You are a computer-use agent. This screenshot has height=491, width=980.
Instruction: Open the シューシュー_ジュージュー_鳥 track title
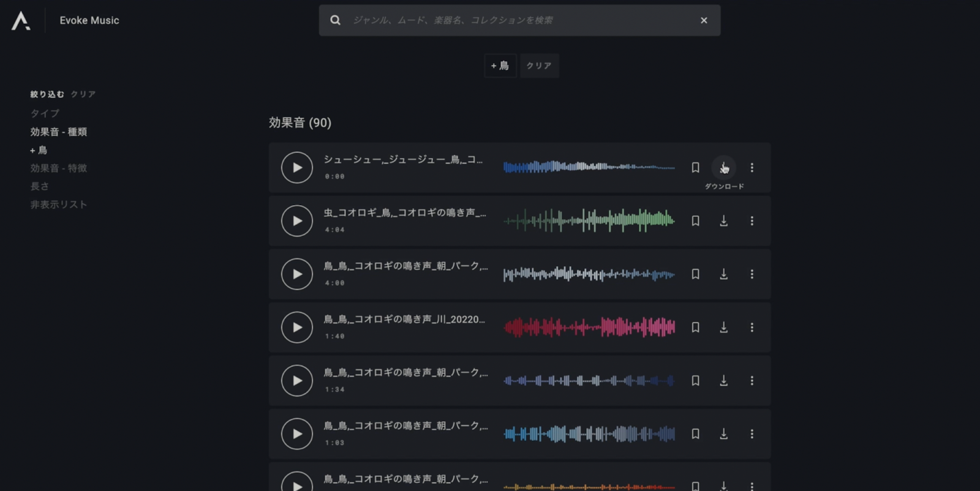click(403, 160)
